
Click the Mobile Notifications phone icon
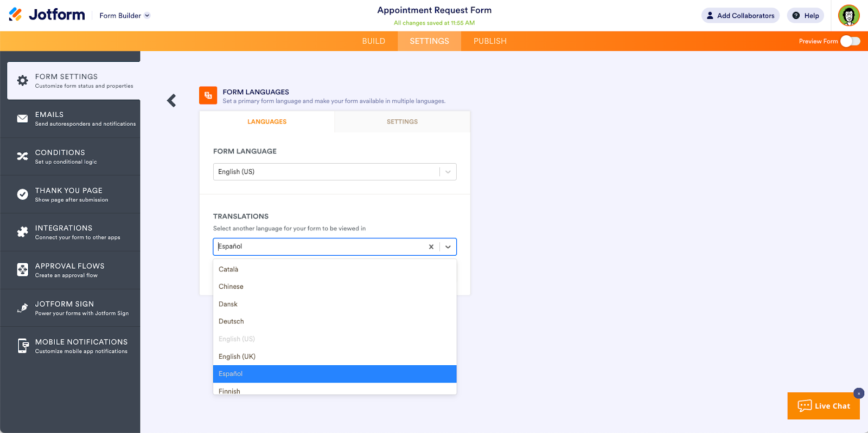[23, 346]
